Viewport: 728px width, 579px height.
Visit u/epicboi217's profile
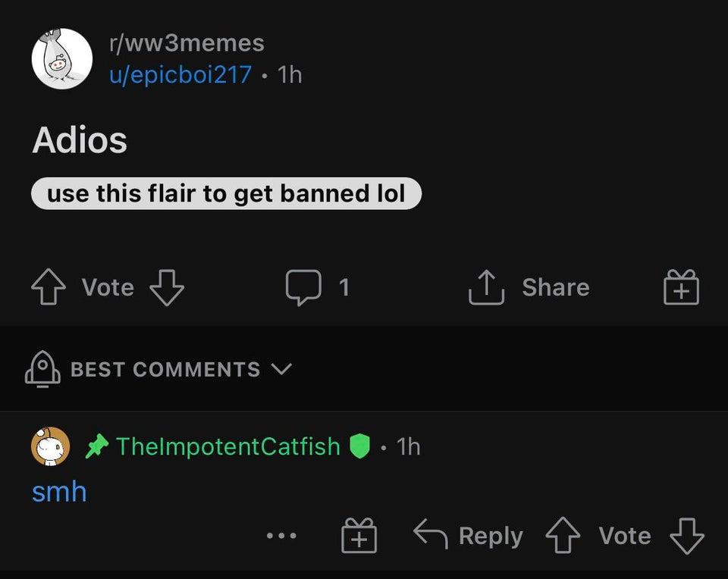point(180,75)
